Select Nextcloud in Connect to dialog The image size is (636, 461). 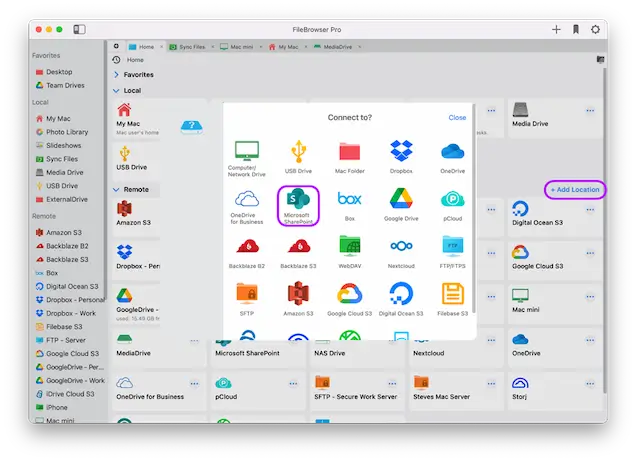pyautogui.click(x=401, y=253)
